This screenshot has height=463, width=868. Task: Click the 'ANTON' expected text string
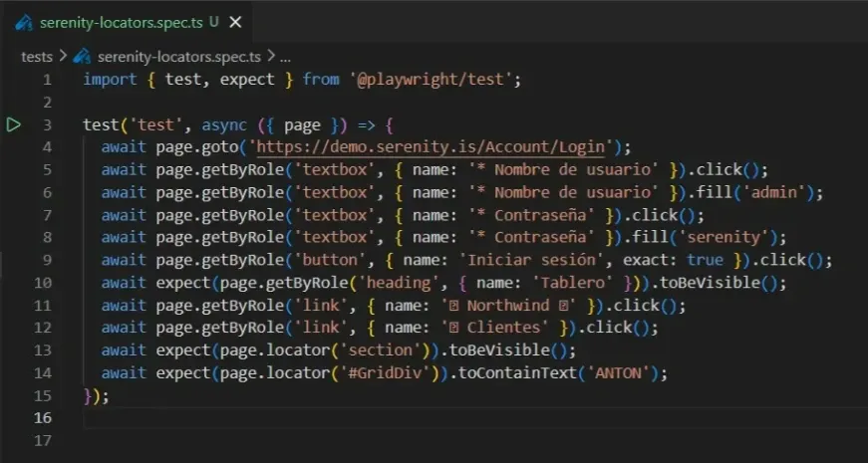pyautogui.click(x=618, y=372)
